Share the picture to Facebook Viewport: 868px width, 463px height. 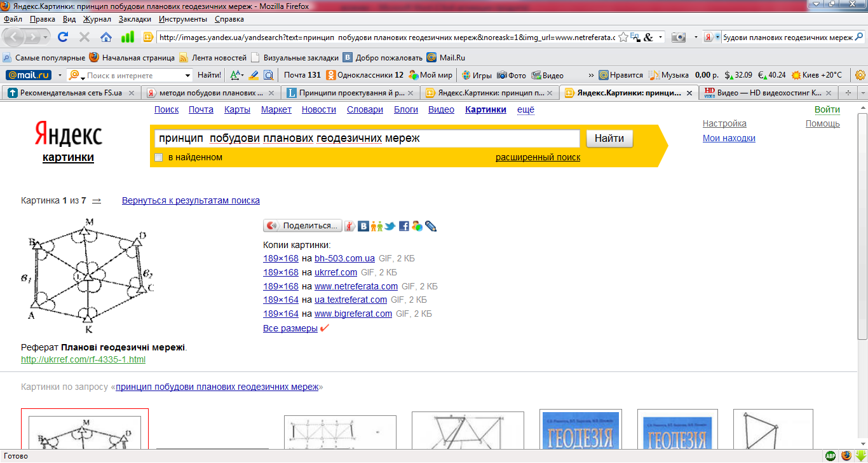[403, 226]
